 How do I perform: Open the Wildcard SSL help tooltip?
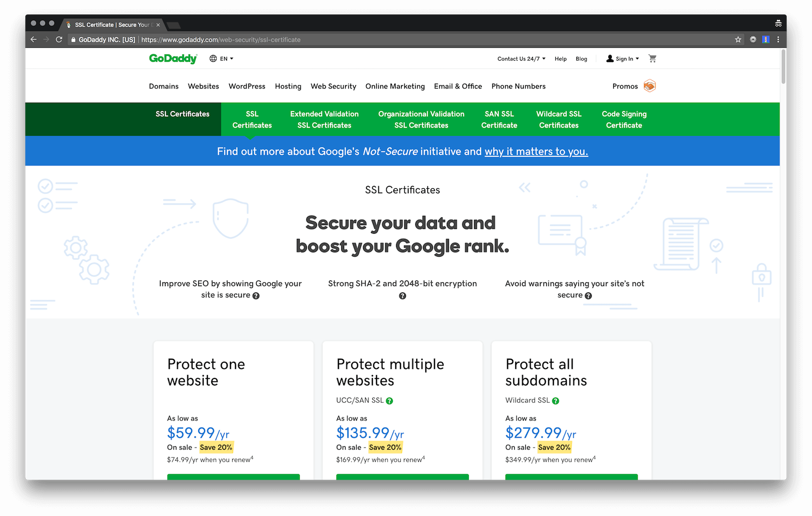pyautogui.click(x=555, y=400)
